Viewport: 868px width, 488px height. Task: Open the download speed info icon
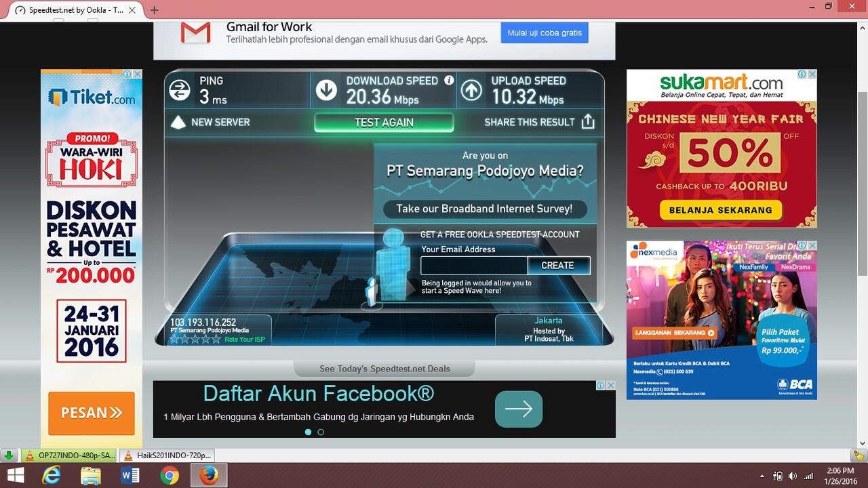pyautogui.click(x=449, y=80)
